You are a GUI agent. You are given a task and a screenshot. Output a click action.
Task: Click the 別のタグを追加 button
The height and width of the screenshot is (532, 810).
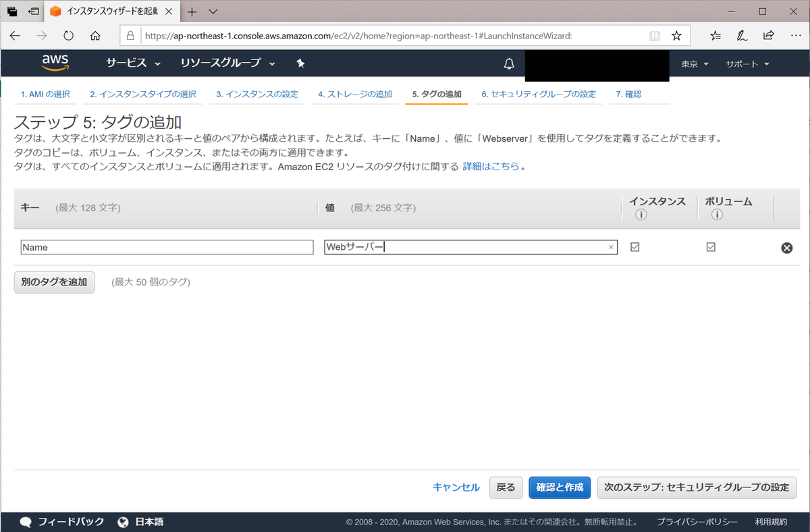click(54, 282)
